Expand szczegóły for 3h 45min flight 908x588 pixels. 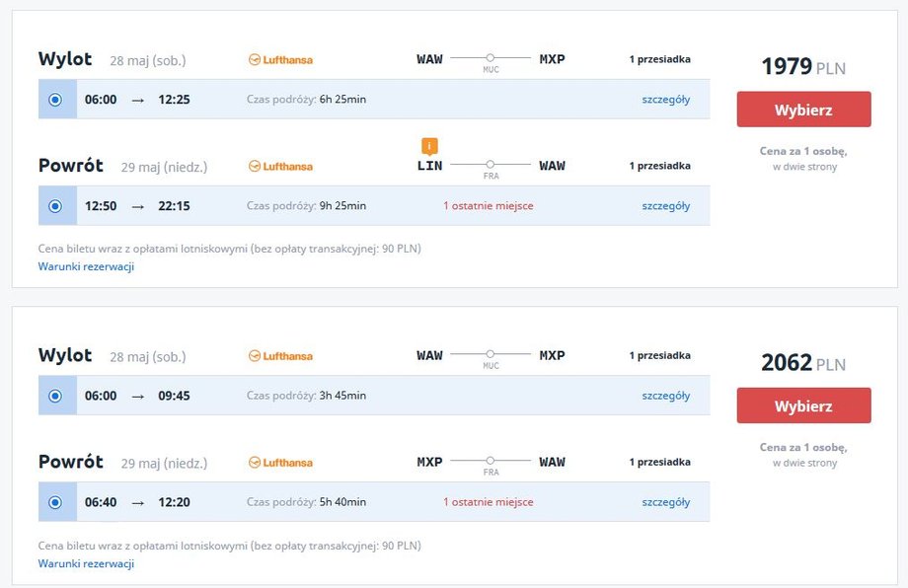coord(666,396)
